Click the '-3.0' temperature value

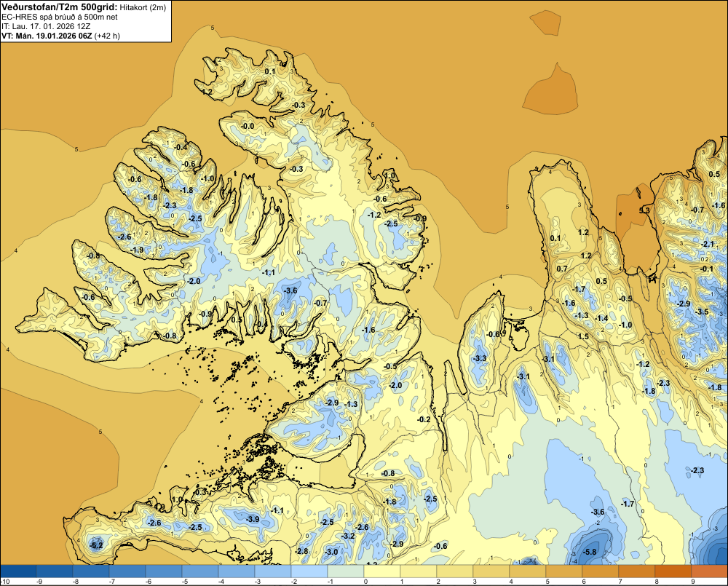point(331,552)
